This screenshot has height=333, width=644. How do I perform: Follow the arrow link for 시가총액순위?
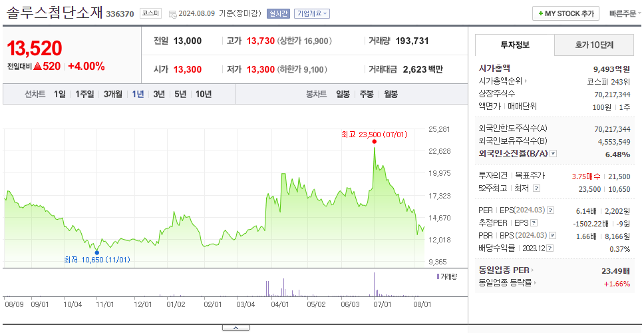pos(503,81)
